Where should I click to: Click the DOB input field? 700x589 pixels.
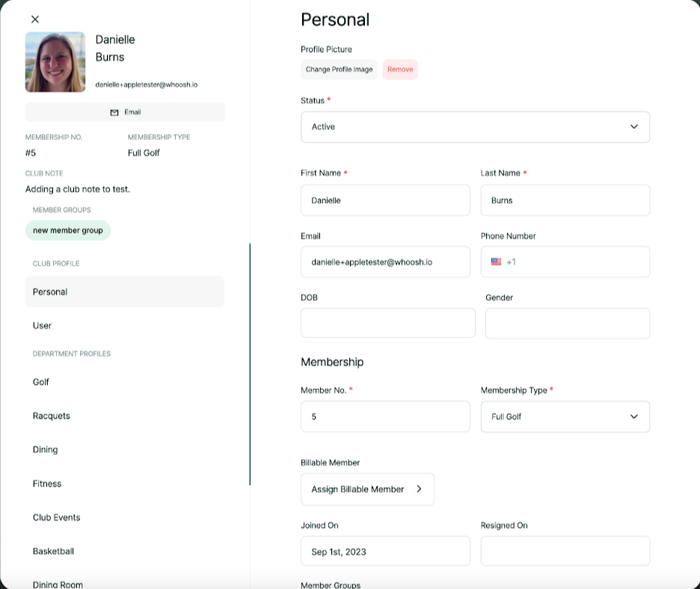[387, 323]
